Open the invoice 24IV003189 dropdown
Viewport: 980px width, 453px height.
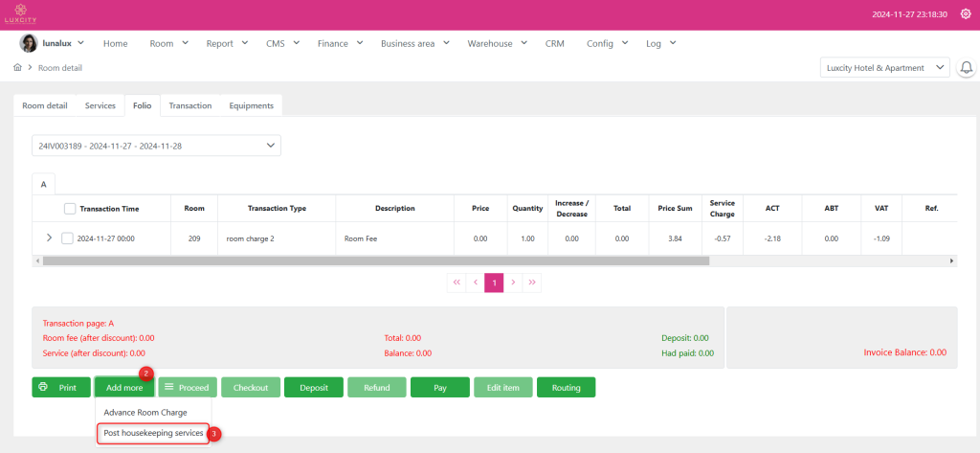(155, 146)
